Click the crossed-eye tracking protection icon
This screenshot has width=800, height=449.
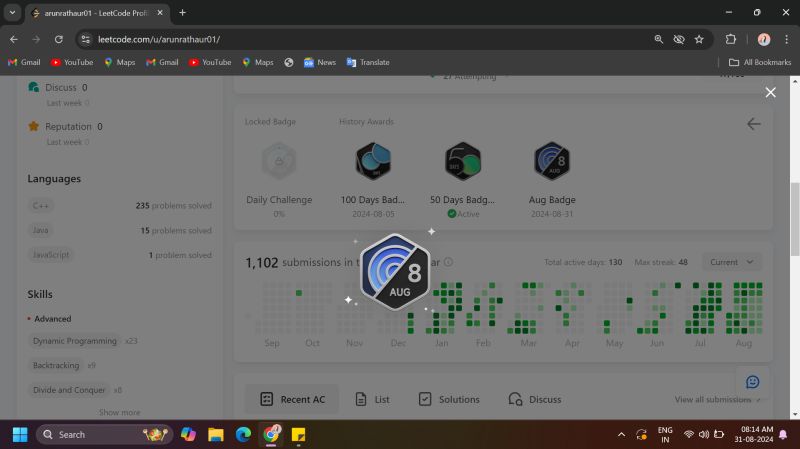tap(679, 39)
